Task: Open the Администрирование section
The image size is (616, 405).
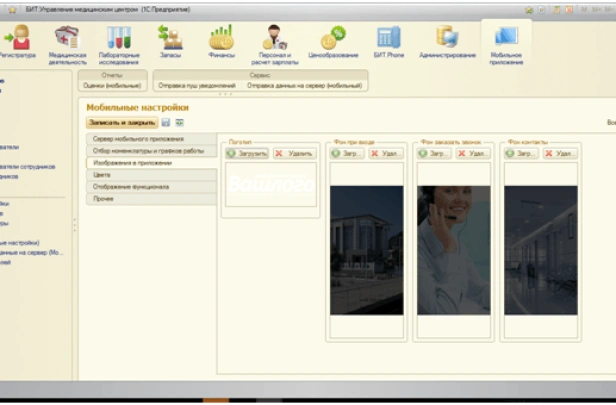Action: pyautogui.click(x=447, y=44)
